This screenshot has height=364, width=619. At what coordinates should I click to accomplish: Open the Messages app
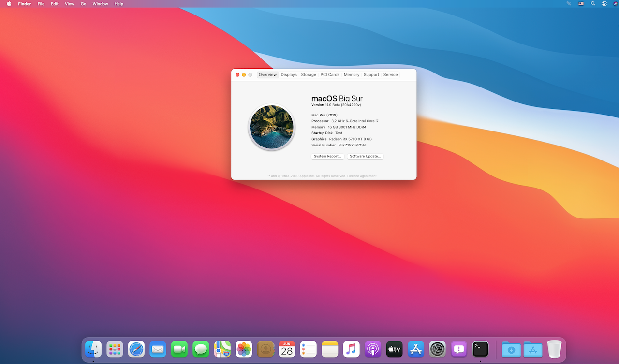(x=201, y=349)
